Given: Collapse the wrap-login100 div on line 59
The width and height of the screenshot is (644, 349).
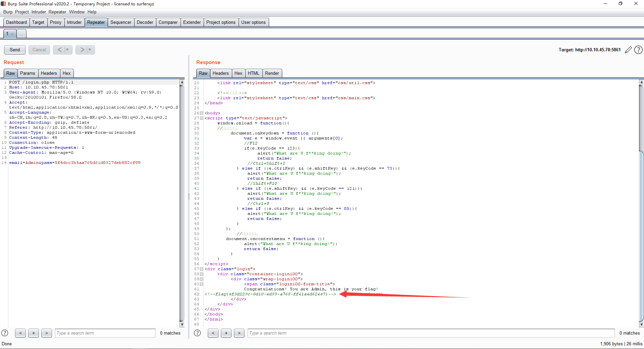Looking at the screenshot, I should click(202, 279).
